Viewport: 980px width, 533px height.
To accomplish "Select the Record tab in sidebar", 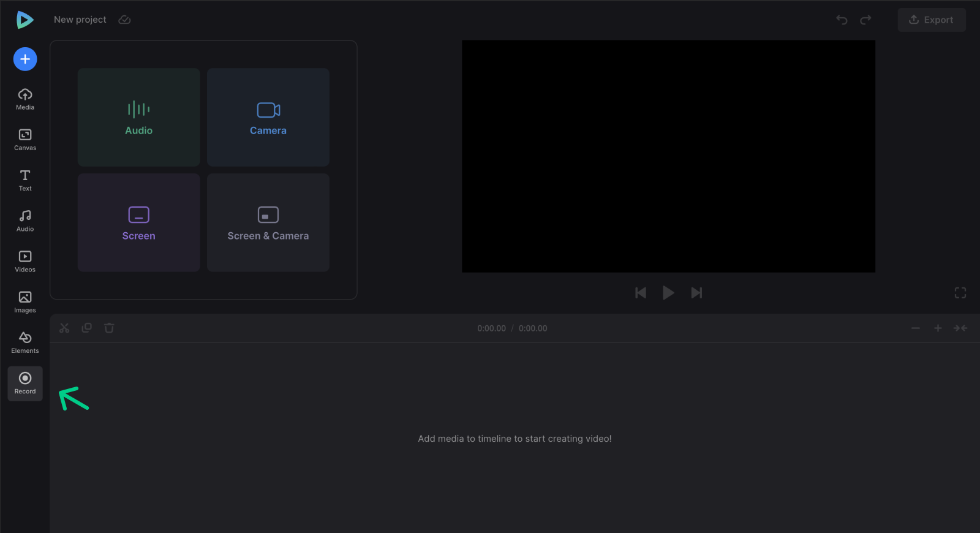I will 25,384.
